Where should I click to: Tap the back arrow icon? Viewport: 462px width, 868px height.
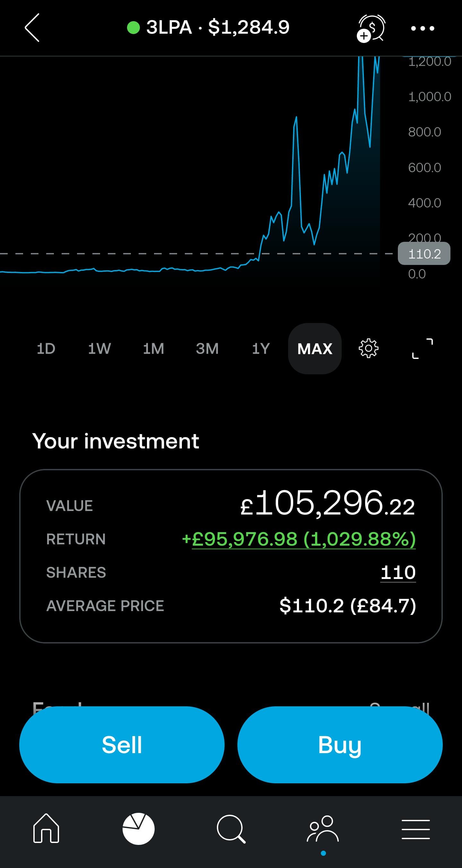point(32,28)
